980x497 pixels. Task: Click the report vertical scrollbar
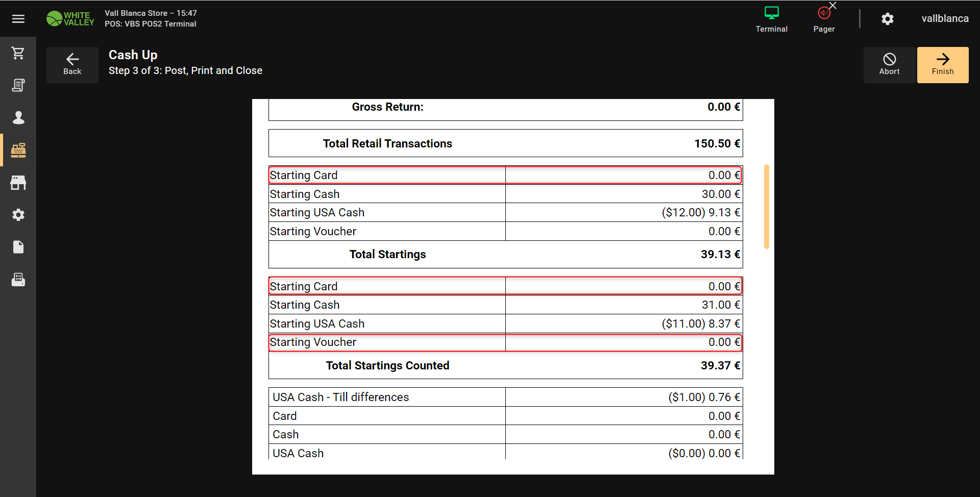766,206
